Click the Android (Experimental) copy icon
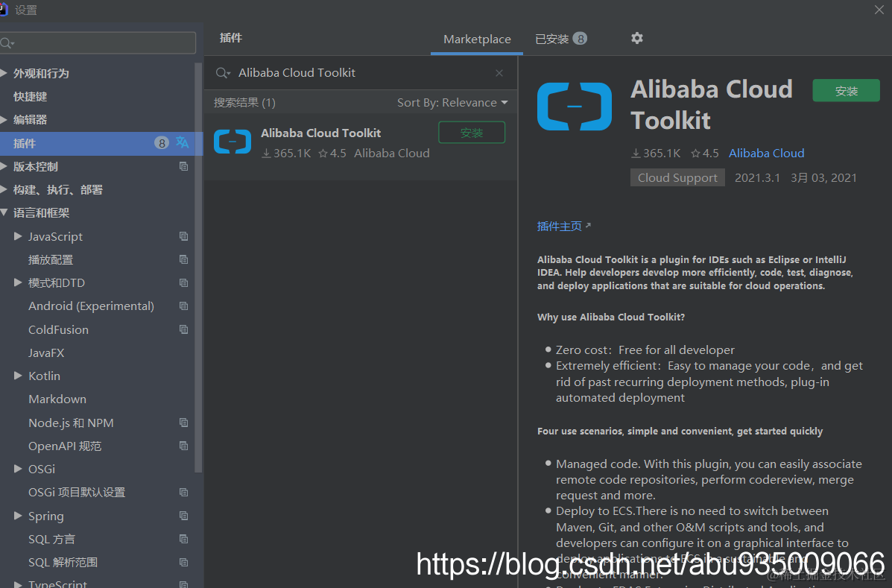This screenshot has width=892, height=588. 183,306
